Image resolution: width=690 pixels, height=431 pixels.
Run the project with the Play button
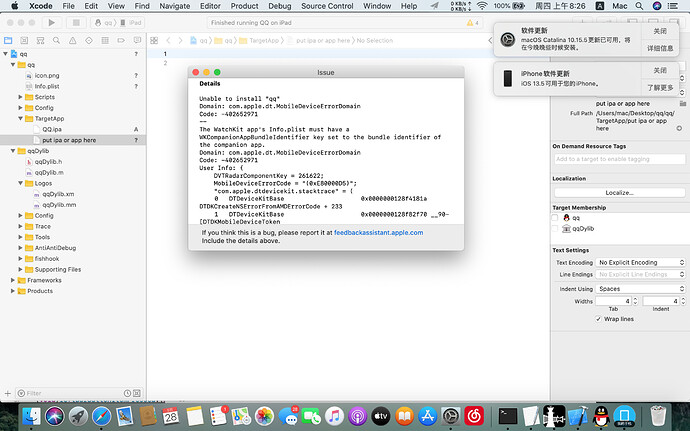tap(51, 22)
